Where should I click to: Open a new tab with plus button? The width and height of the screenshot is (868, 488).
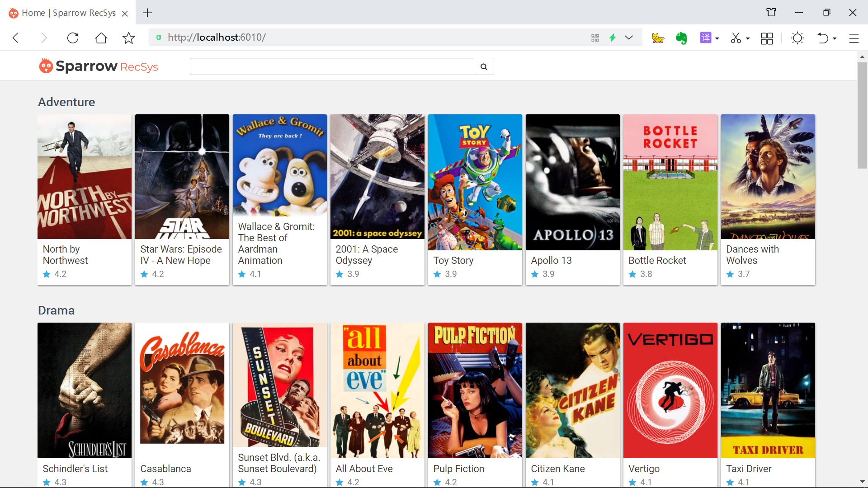pos(147,13)
